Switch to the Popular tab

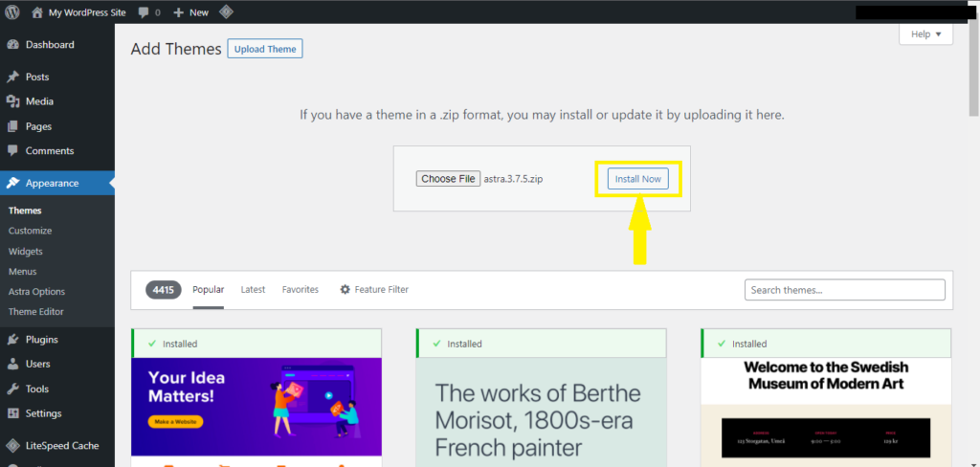tap(208, 289)
